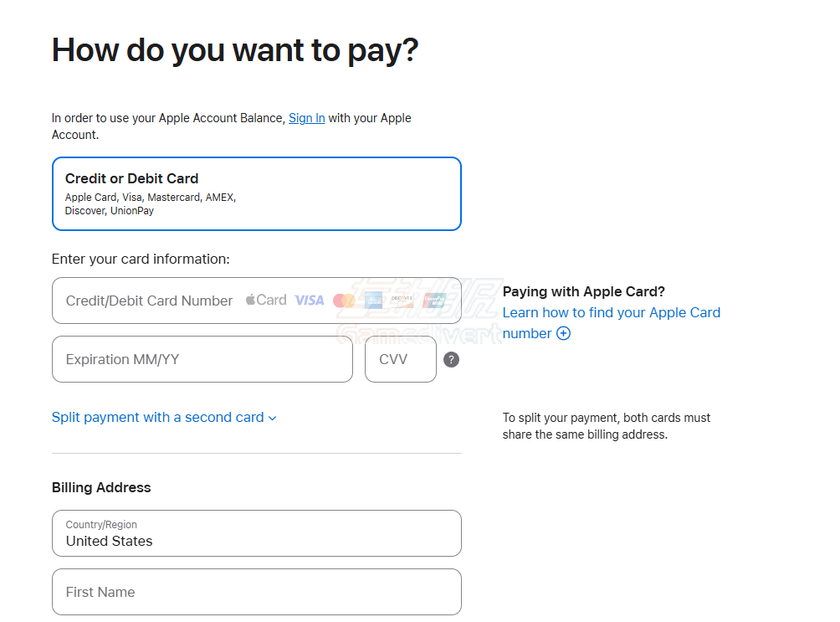Open the Country/Region dropdown

[256, 533]
